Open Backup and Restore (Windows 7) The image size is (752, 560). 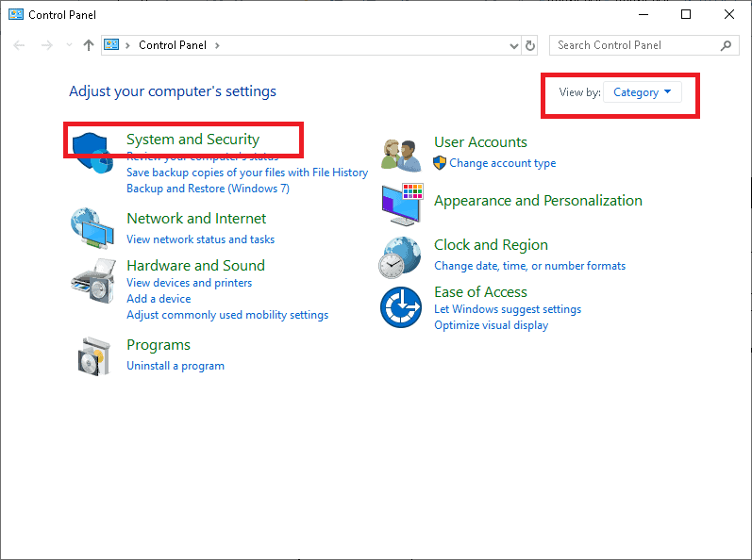[209, 189]
